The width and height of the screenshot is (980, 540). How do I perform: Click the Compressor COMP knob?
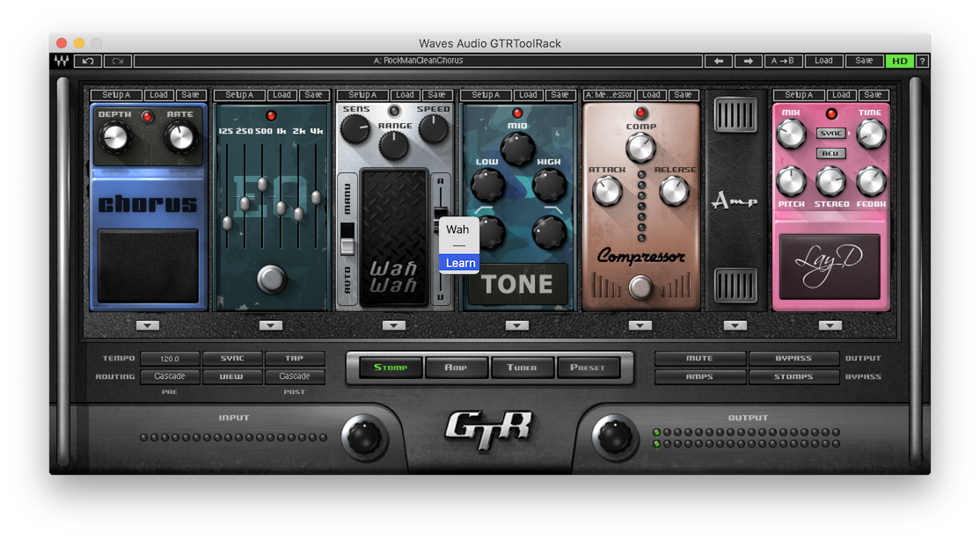point(640,148)
